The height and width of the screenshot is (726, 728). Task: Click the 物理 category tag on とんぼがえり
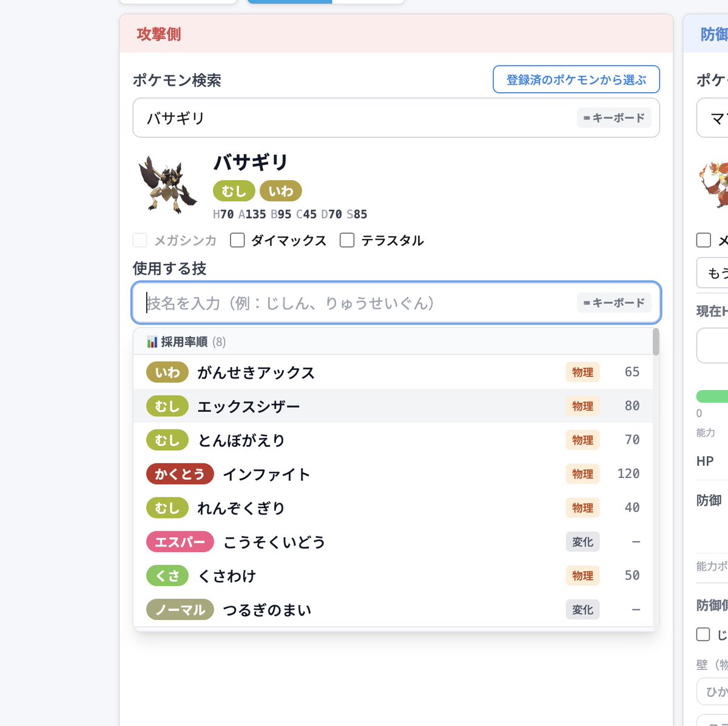582,440
